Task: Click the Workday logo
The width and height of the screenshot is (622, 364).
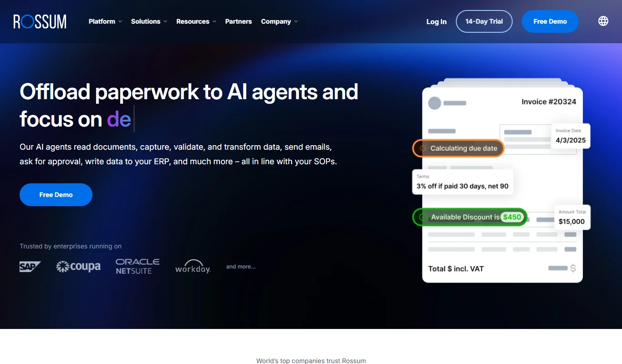Action: pos(193,267)
